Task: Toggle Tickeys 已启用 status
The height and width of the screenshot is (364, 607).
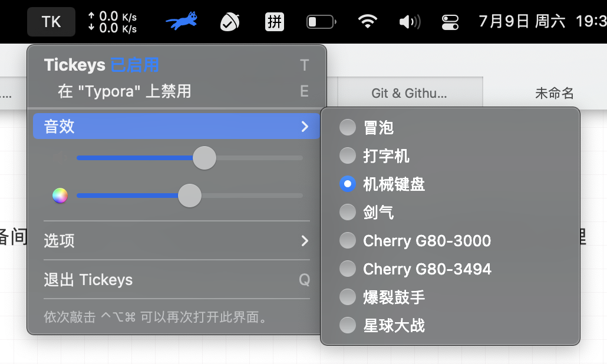Action: tap(177, 65)
